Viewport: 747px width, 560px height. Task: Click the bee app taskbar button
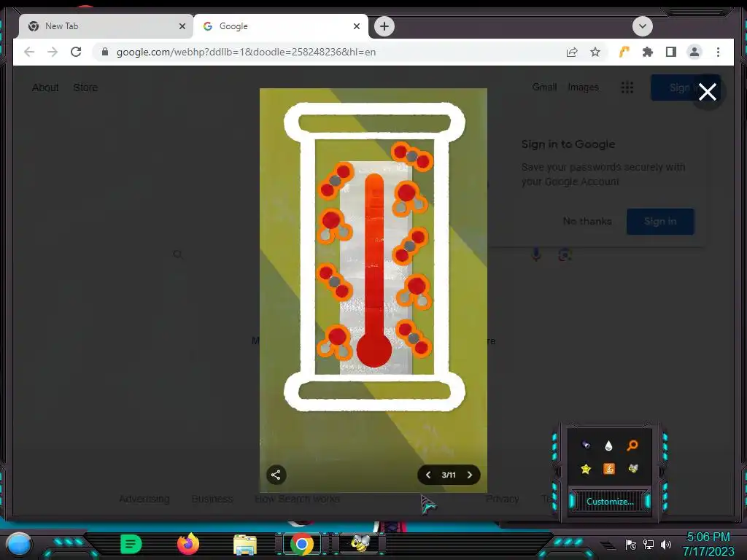[x=360, y=543]
